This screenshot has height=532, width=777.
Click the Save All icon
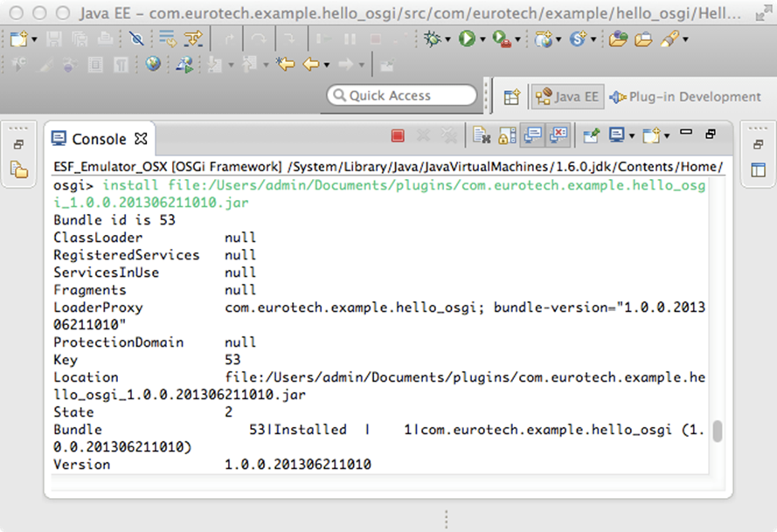(x=80, y=38)
